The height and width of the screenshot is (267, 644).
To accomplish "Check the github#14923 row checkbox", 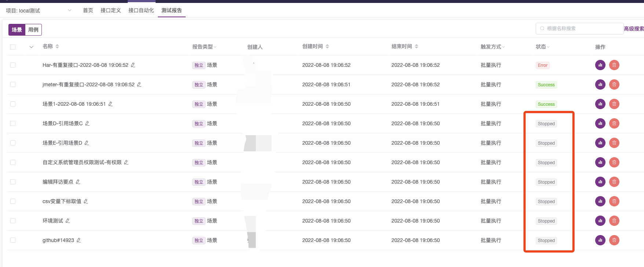I will 13,240.
